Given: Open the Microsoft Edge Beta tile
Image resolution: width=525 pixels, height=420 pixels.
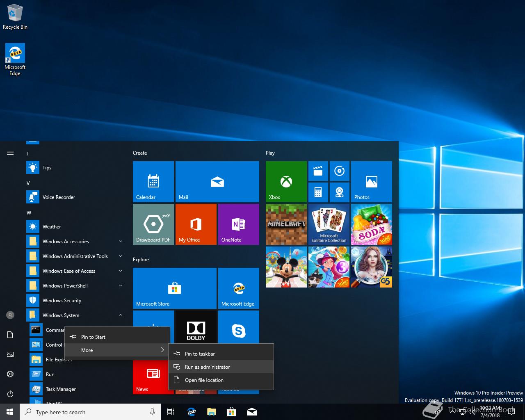Looking at the screenshot, I should pyautogui.click(x=239, y=288).
